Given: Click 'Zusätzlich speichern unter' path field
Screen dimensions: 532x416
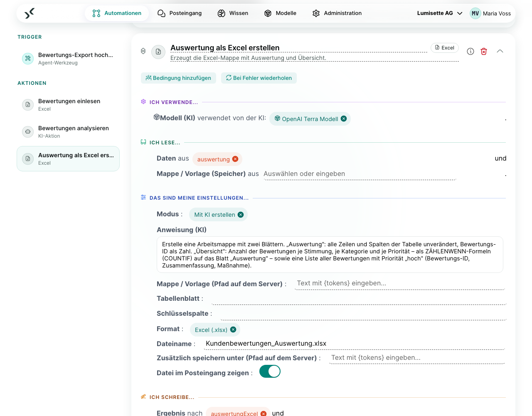Looking at the screenshot, I should [417, 358].
